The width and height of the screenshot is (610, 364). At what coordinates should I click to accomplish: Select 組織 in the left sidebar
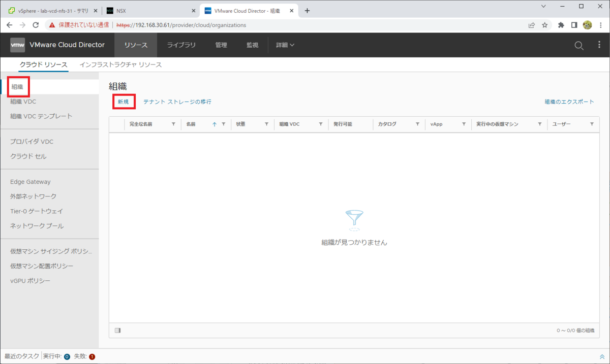(x=50, y=87)
